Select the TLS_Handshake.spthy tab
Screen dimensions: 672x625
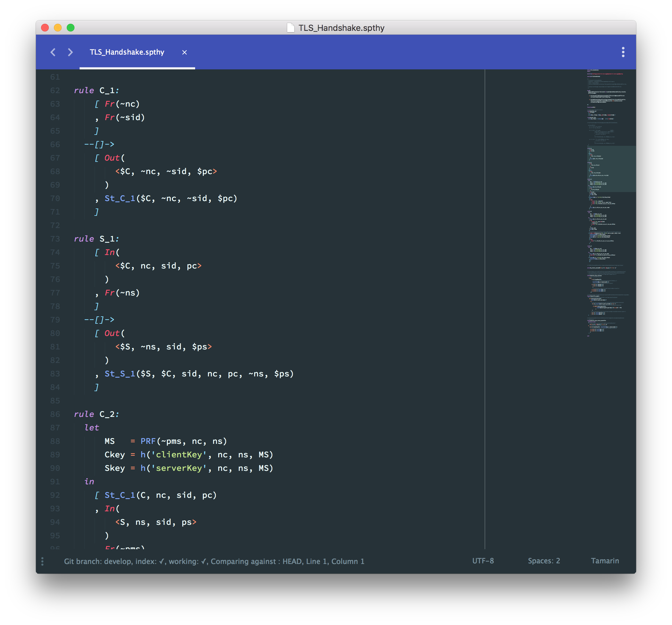[127, 52]
